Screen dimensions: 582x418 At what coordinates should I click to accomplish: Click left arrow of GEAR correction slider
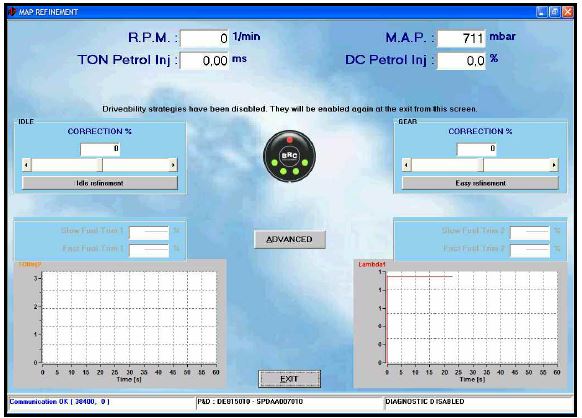(406, 164)
